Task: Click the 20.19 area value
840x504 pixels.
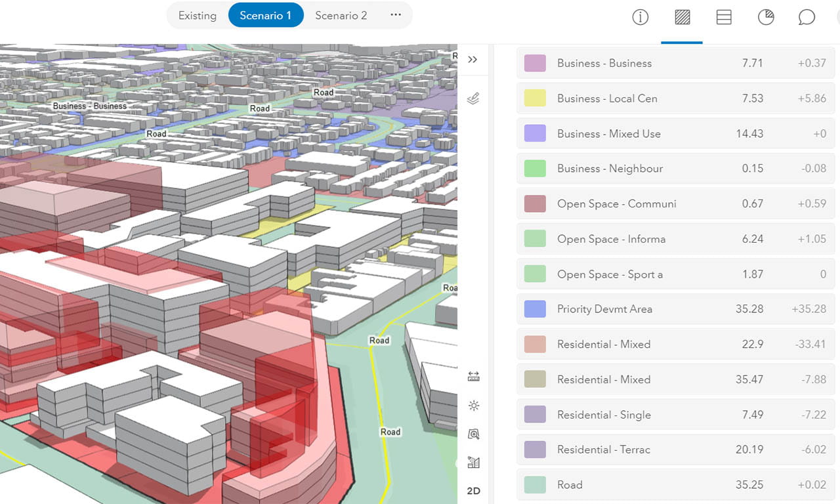Action: (749, 450)
